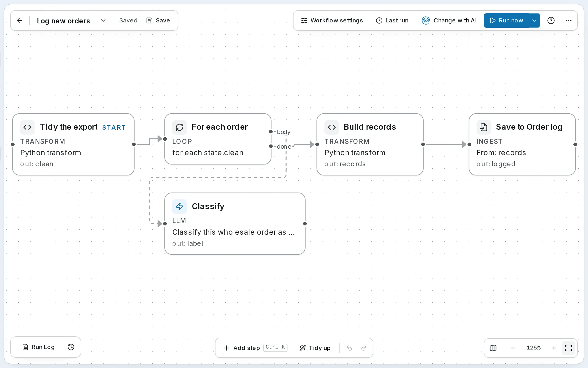Screen dimensions: 588x368
Task: View the Last run details
Action: pos(392,20)
